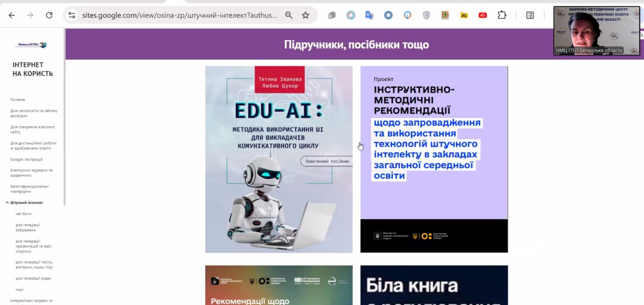The image size is (644, 305).
Task: Click the site information icon in address bar
Action: (72, 15)
